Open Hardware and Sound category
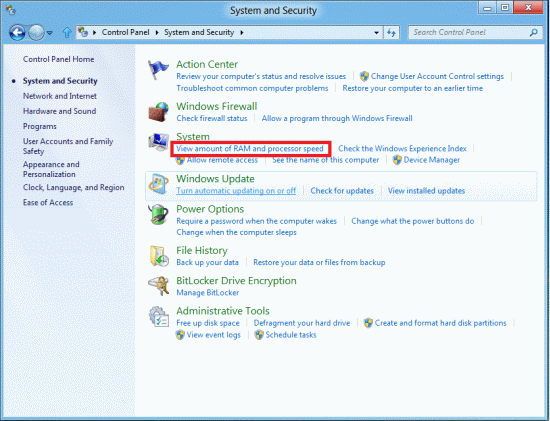 coord(59,111)
